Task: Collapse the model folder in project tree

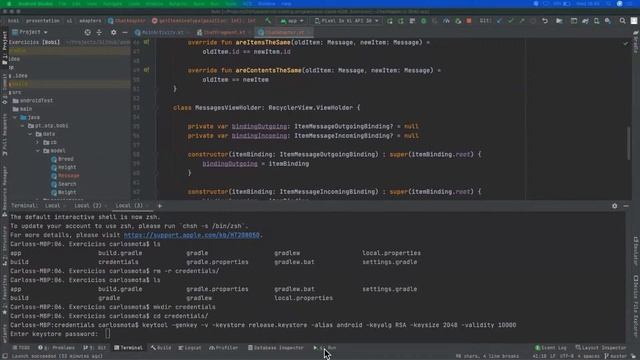Action: click(x=38, y=151)
